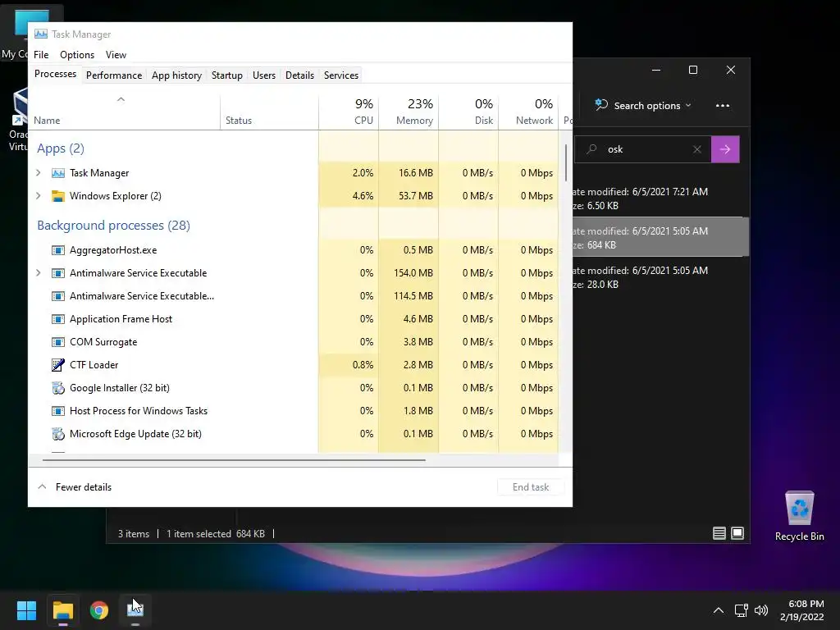This screenshot has width=840, height=630.
Task: Click the osk search input field
Action: coord(643,149)
